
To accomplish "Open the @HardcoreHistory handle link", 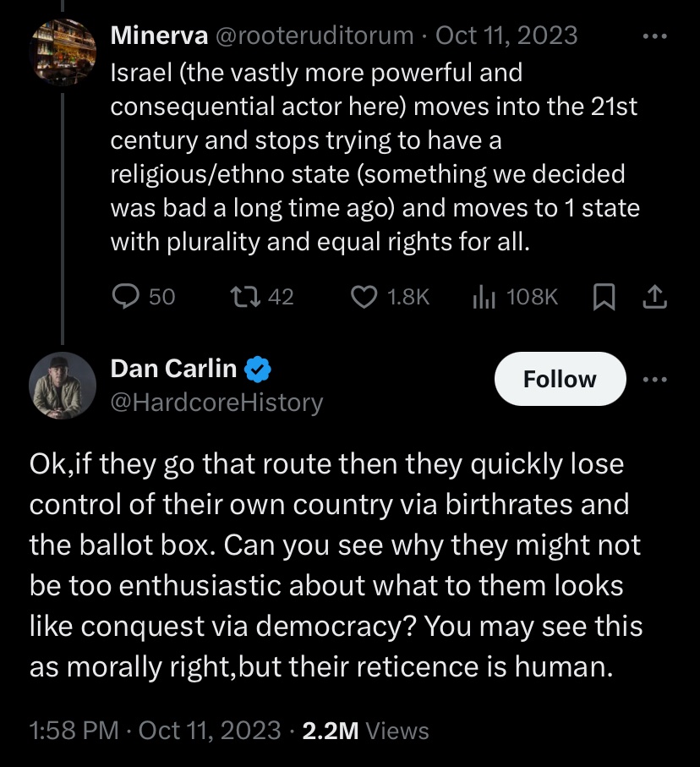I will (216, 403).
